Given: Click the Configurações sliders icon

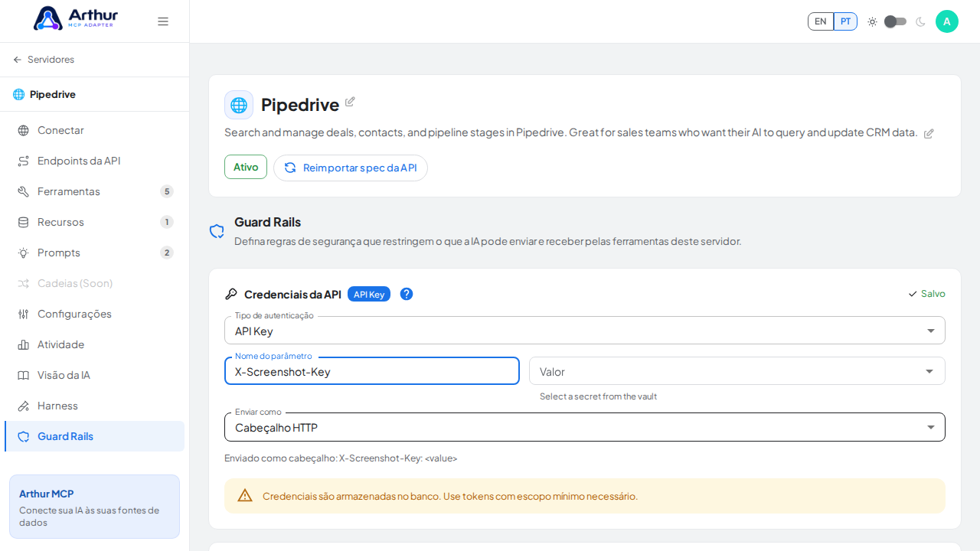Looking at the screenshot, I should pos(23,314).
